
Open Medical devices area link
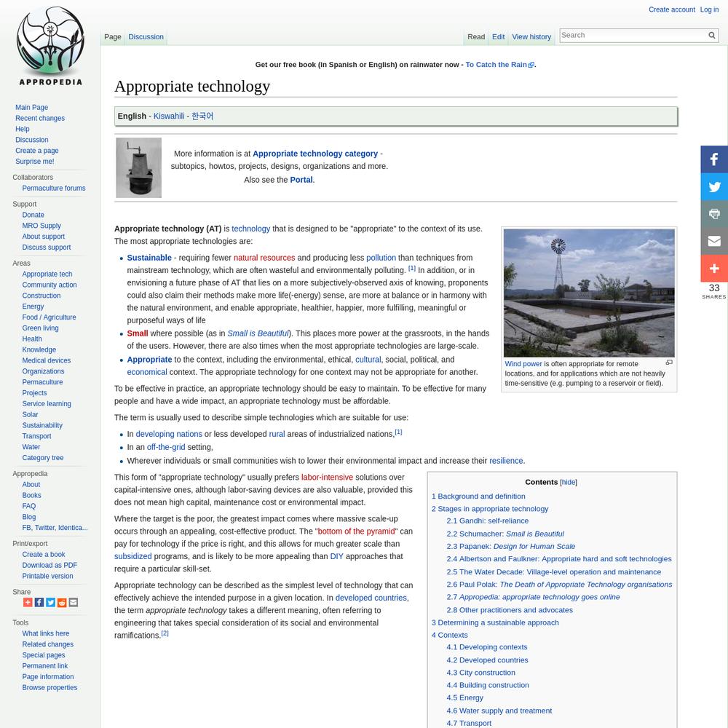47,360
